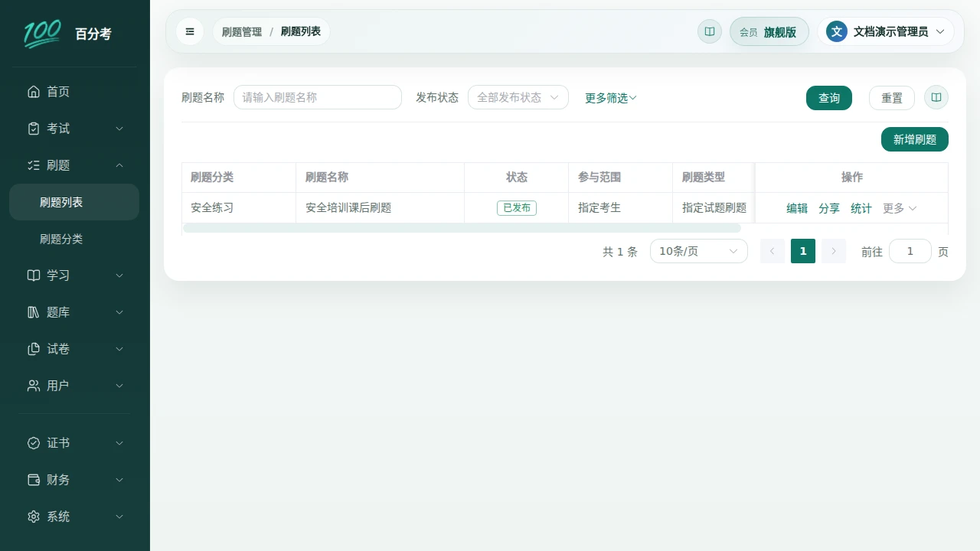Open the 全部发布状态 dropdown

[x=518, y=97]
